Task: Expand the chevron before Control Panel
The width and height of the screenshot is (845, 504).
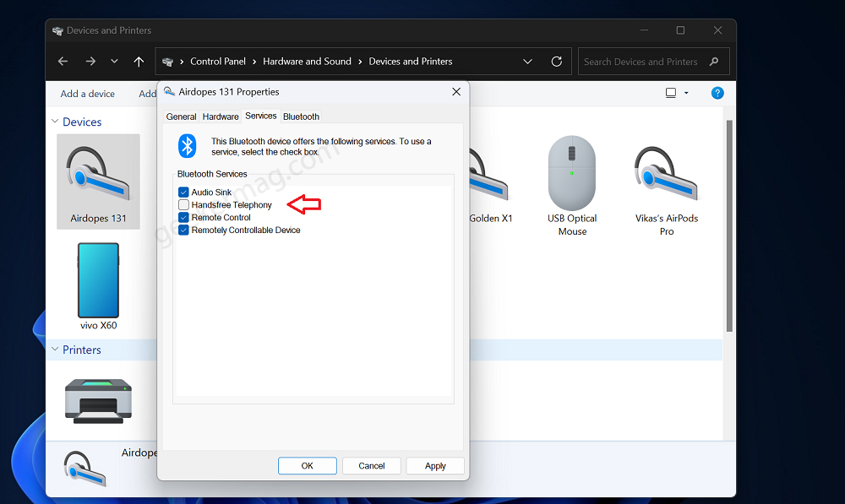Action: [x=182, y=62]
